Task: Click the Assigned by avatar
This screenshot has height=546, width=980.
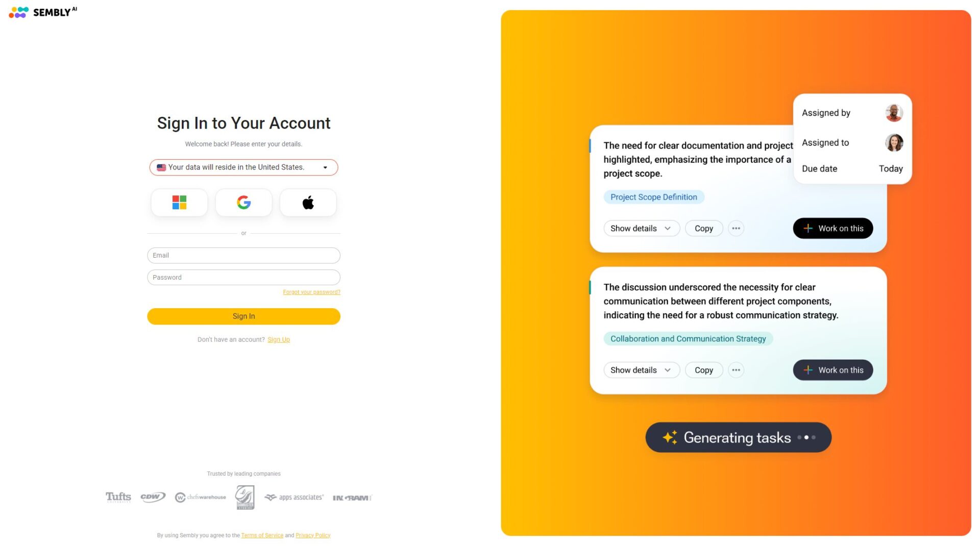Action: coord(894,113)
